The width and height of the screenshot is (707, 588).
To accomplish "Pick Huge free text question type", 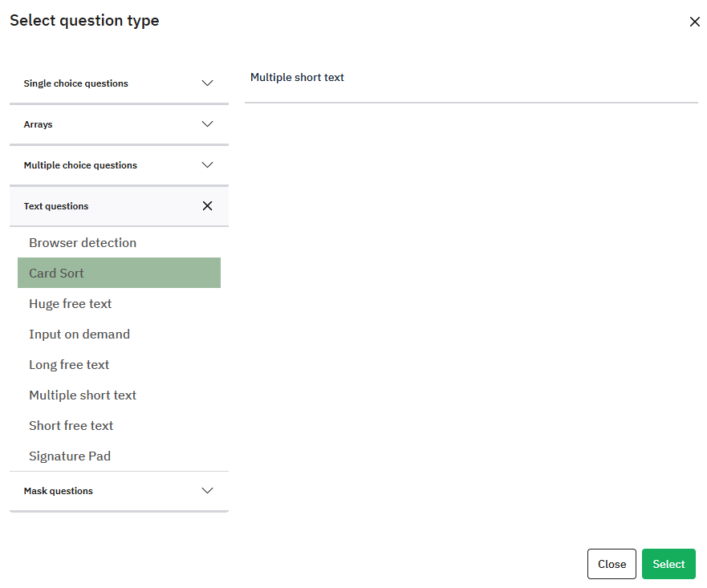I will click(x=71, y=304).
